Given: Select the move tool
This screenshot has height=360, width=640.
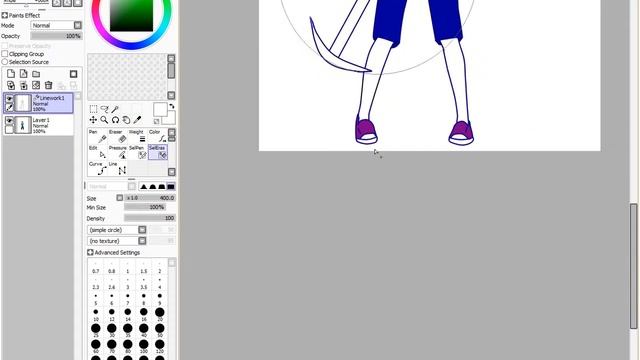Looking at the screenshot, I should (x=93, y=120).
